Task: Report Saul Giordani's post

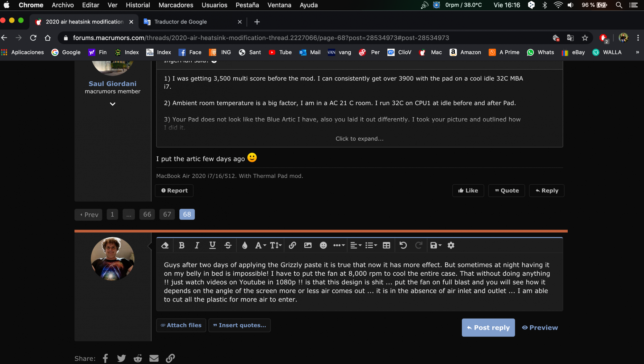Action: click(x=174, y=191)
